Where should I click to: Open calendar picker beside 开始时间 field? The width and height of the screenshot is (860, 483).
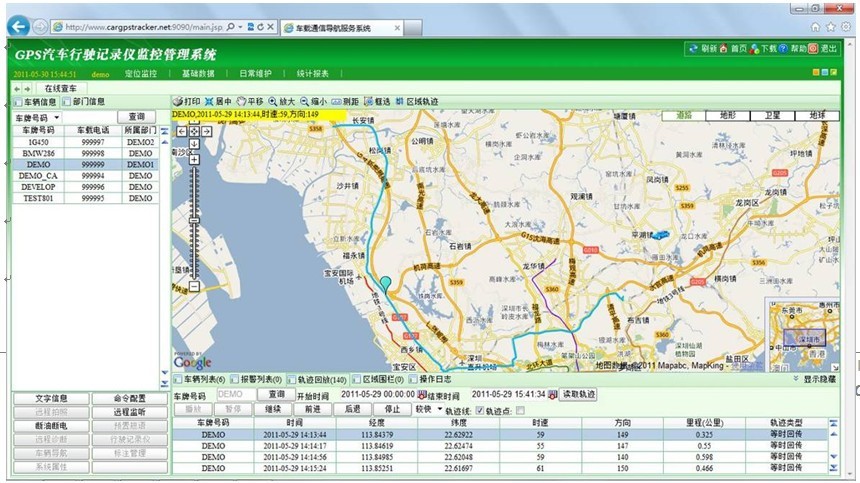[422, 394]
